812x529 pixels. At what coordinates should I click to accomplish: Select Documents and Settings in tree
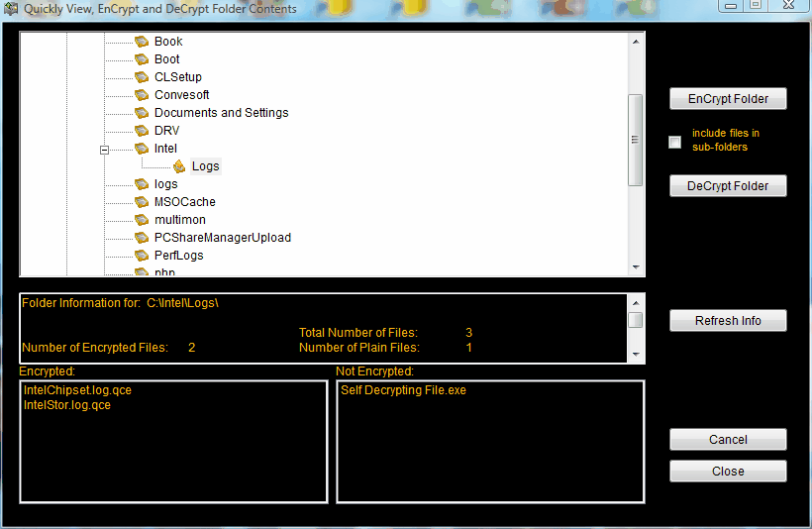point(221,112)
